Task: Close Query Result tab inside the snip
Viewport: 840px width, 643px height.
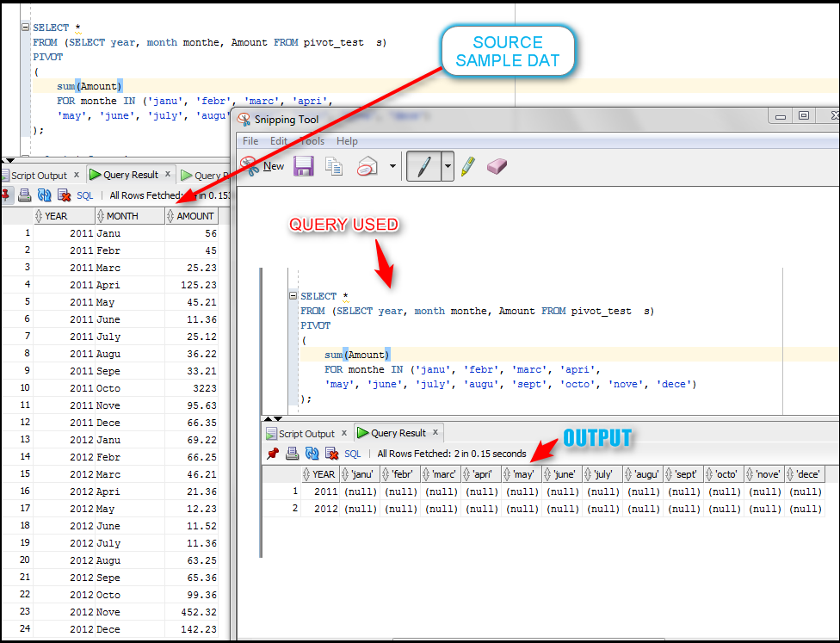Action: 435,432
